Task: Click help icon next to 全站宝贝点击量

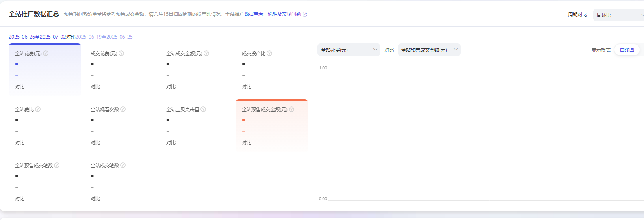Action: click(x=203, y=109)
